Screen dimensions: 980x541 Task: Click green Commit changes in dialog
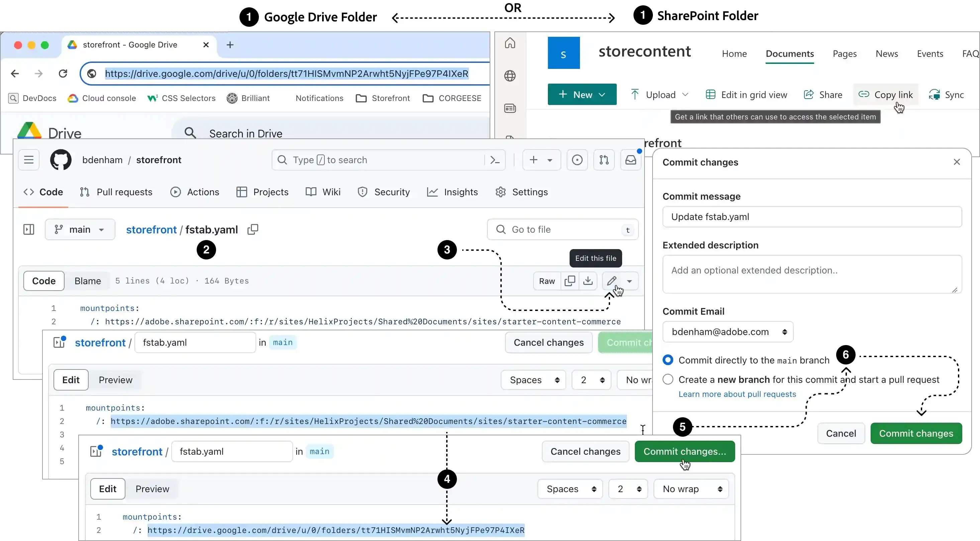coord(916,433)
